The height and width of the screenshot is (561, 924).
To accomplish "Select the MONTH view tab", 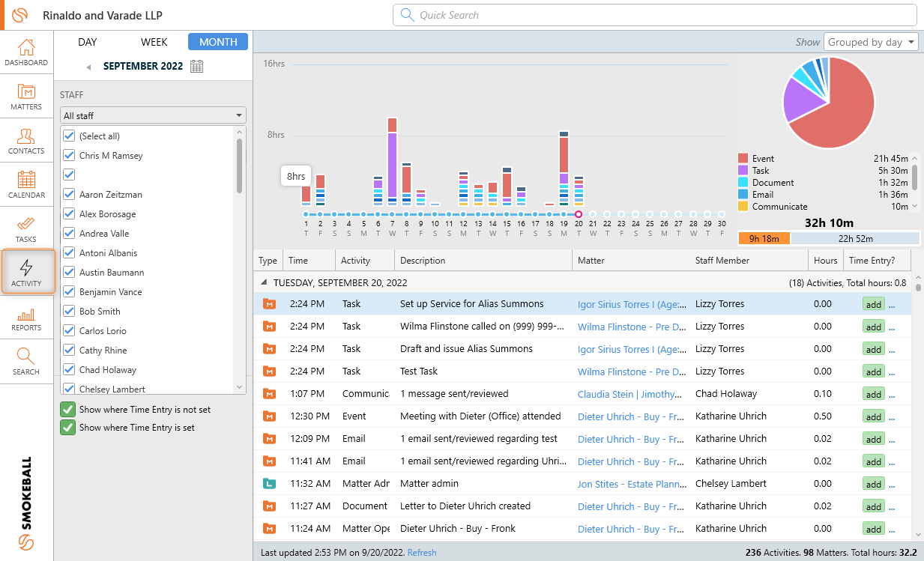I will [218, 42].
